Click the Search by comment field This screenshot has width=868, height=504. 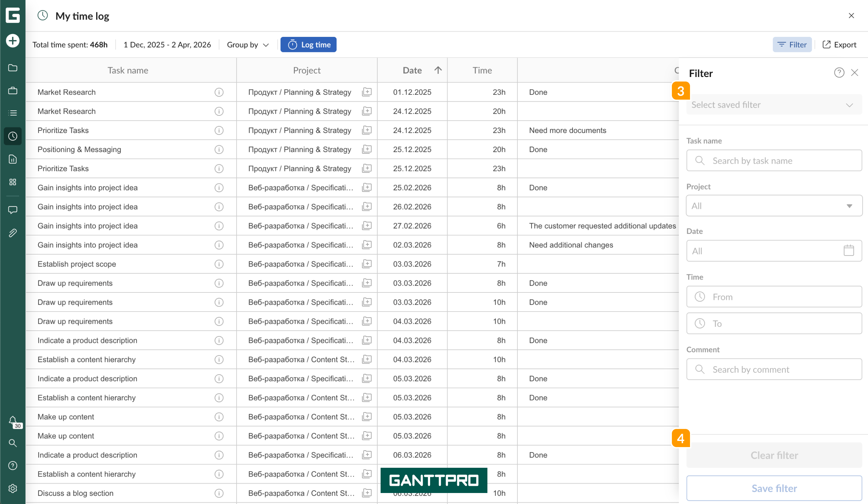774,370
